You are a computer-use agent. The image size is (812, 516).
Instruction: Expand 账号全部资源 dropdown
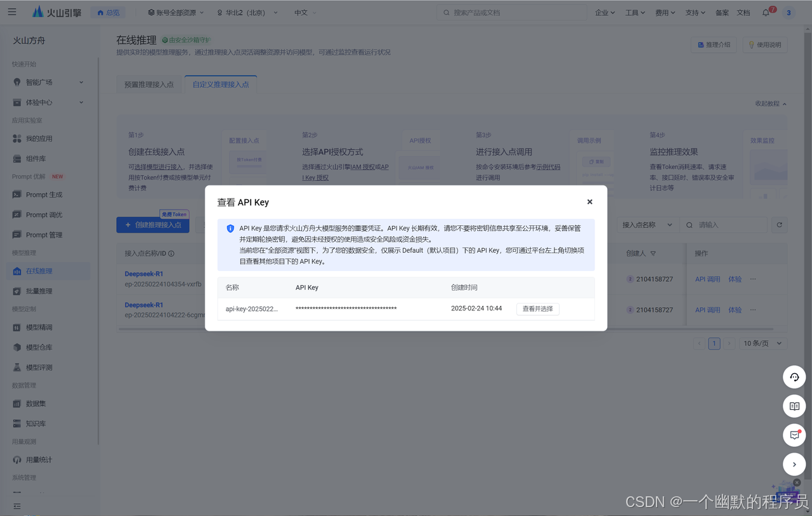(x=176, y=13)
